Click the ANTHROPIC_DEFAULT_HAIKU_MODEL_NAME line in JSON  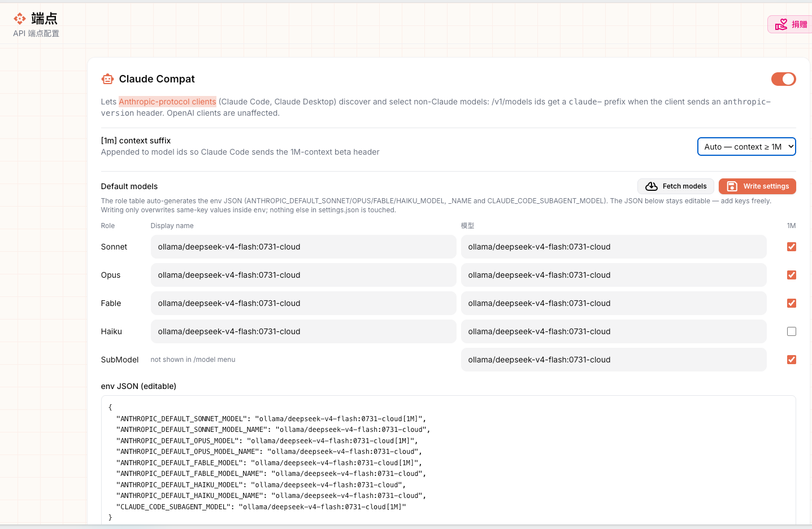point(271,496)
